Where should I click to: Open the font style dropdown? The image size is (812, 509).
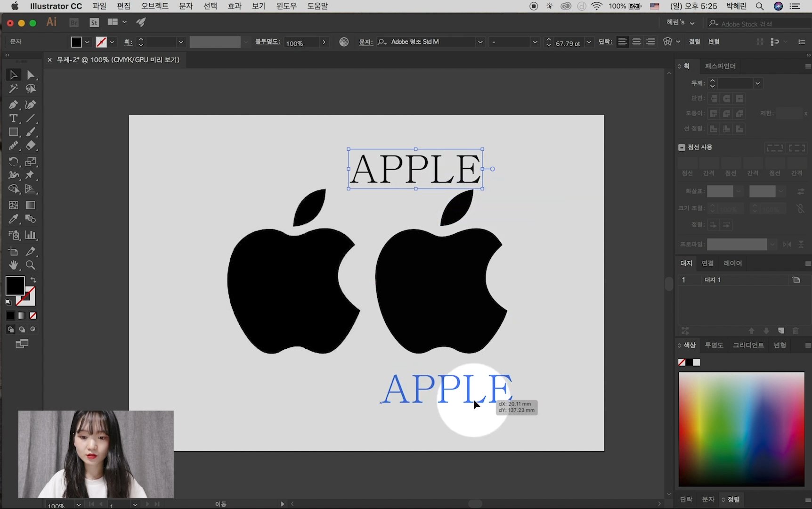tap(535, 42)
